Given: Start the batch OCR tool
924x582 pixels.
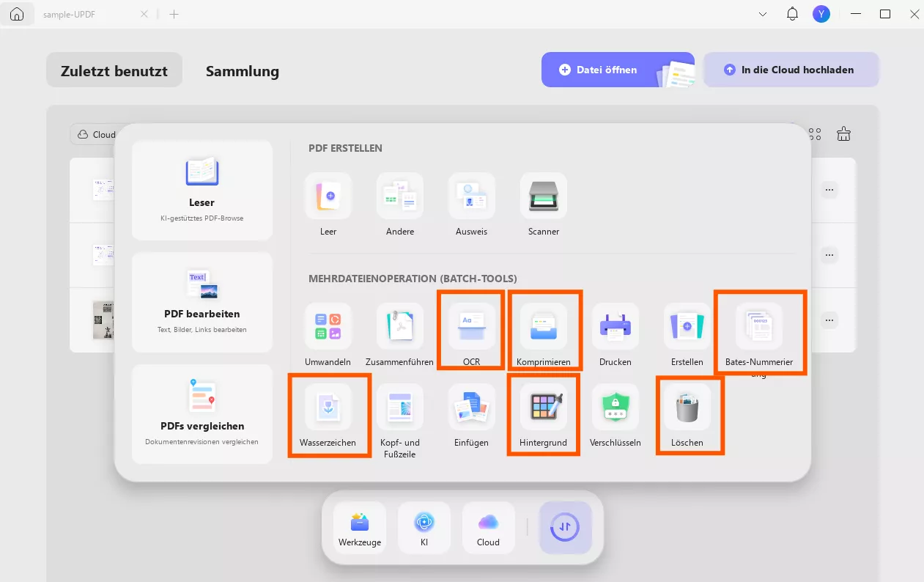Looking at the screenshot, I should pos(472,326).
